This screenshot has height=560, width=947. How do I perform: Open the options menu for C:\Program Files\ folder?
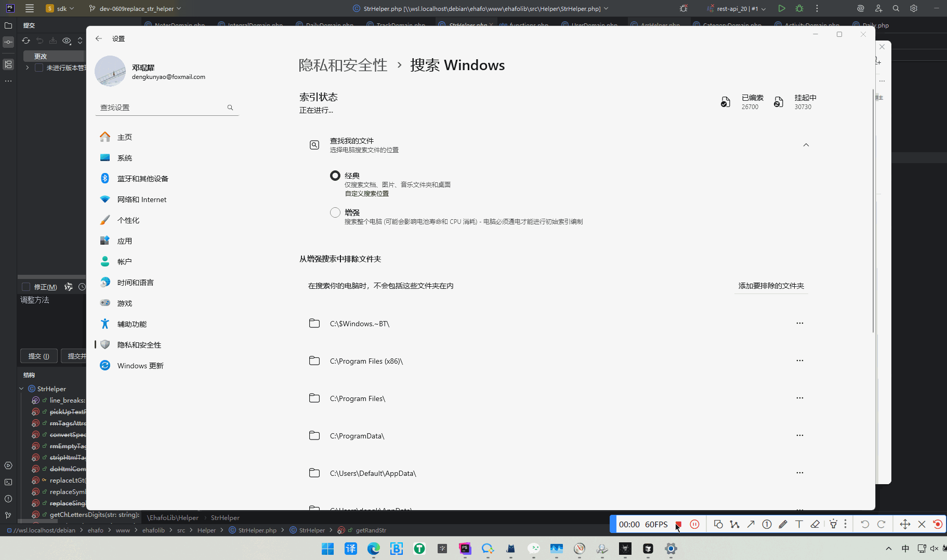coord(800,398)
